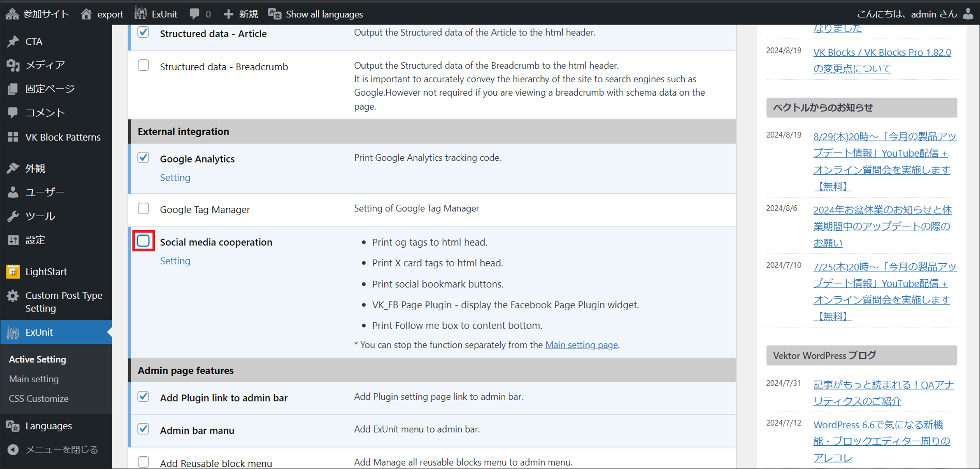
Task: Tick Structured data - Breadcrumb checkbox
Action: coord(143,66)
